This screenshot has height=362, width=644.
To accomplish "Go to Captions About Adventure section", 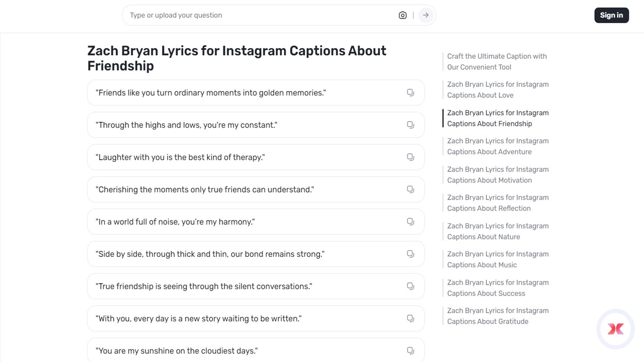I will [498, 146].
